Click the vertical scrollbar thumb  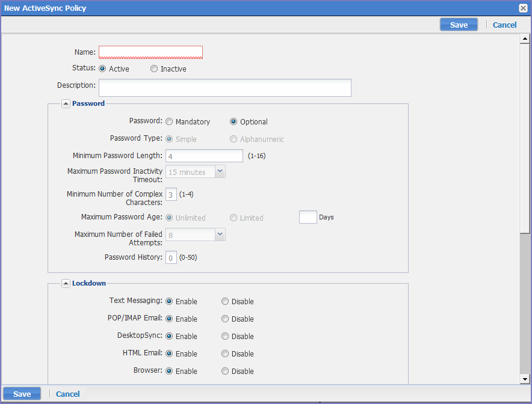click(x=525, y=138)
